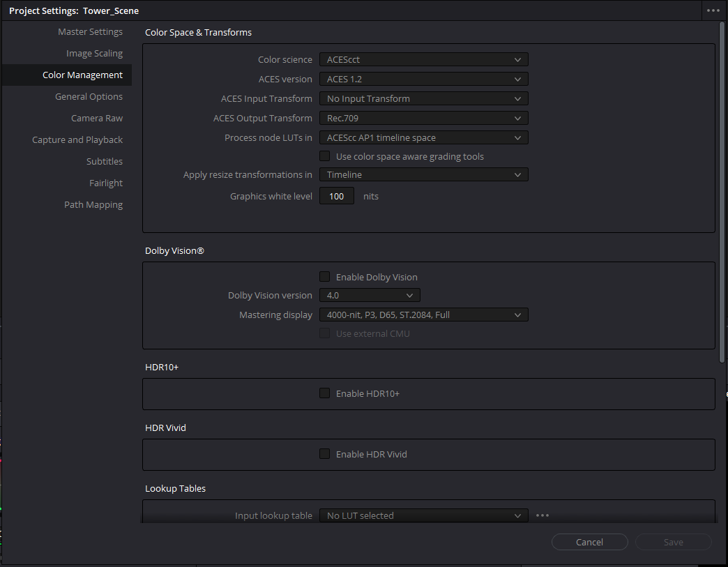The width and height of the screenshot is (728, 567).
Task: Go to the Image Scaling section
Action: point(94,54)
